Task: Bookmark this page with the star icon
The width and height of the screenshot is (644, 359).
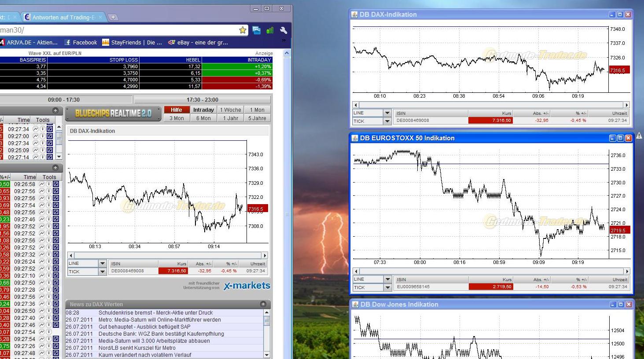Action: click(x=243, y=30)
